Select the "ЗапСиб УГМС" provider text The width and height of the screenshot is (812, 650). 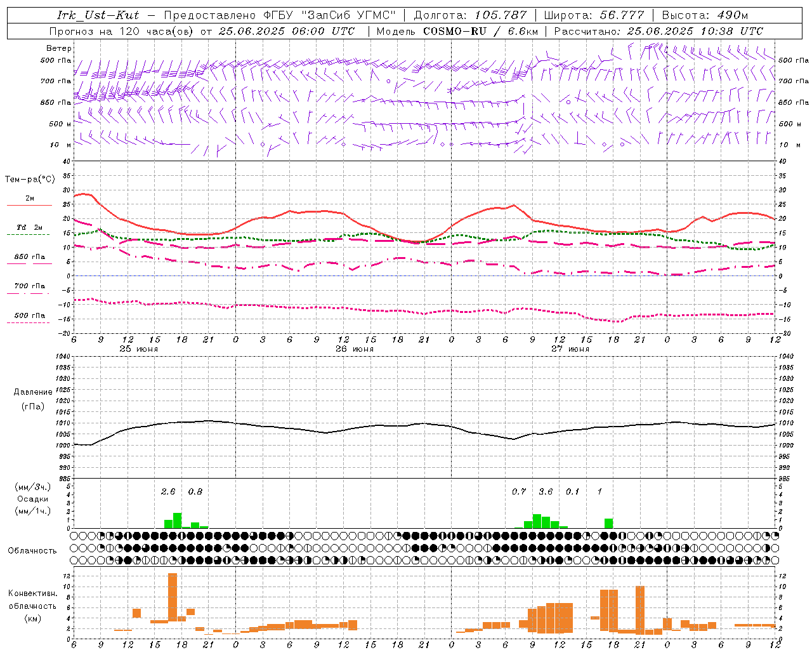(347, 15)
